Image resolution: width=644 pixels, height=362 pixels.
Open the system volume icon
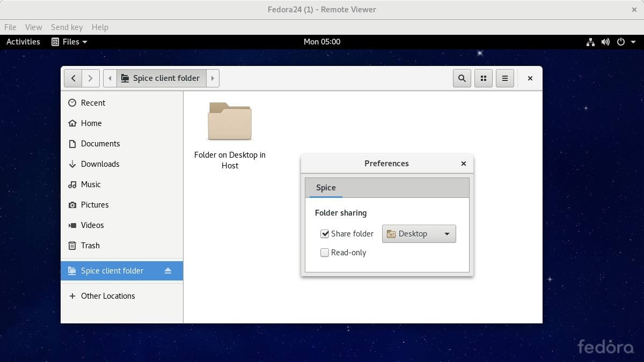pyautogui.click(x=605, y=42)
